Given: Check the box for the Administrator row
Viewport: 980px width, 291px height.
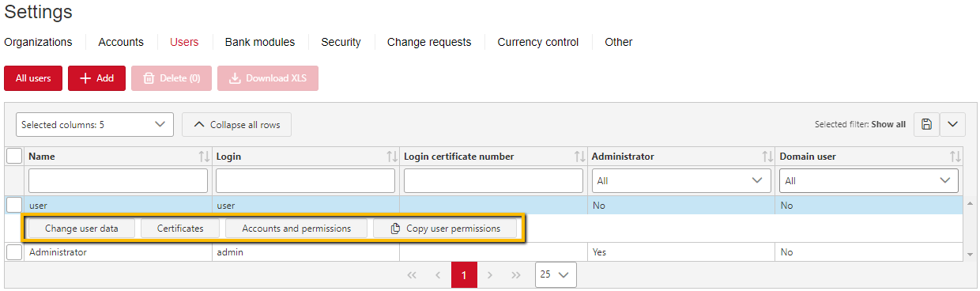Looking at the screenshot, I should (x=14, y=252).
